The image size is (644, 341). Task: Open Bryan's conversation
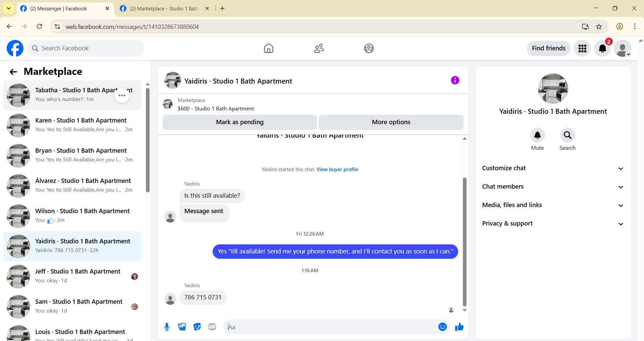click(x=72, y=155)
